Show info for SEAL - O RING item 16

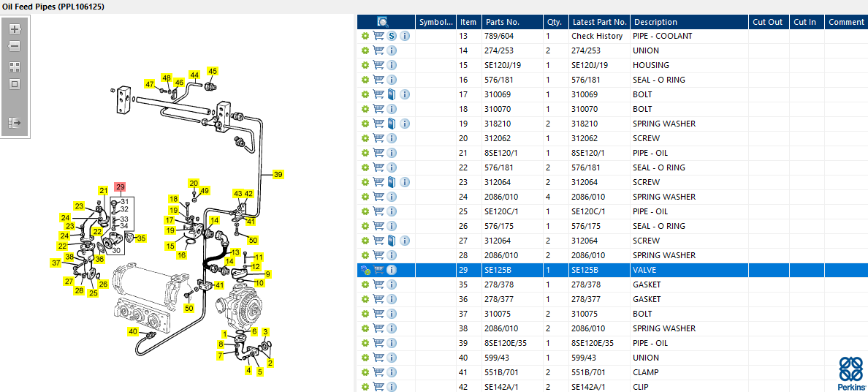click(x=392, y=80)
